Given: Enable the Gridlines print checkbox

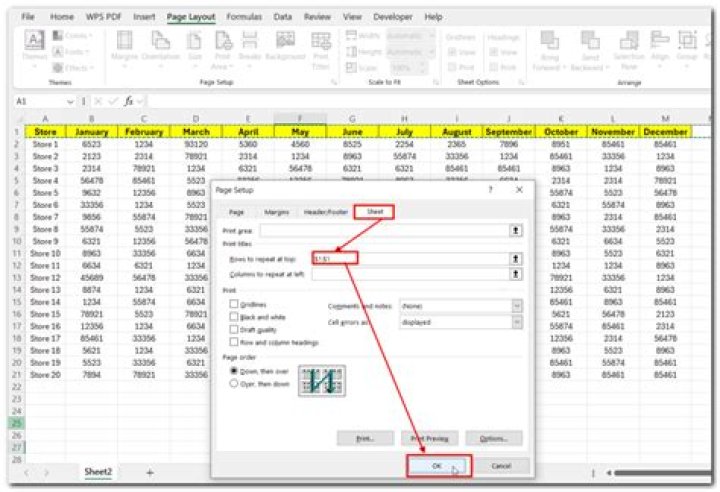Looking at the screenshot, I should coord(234,304).
